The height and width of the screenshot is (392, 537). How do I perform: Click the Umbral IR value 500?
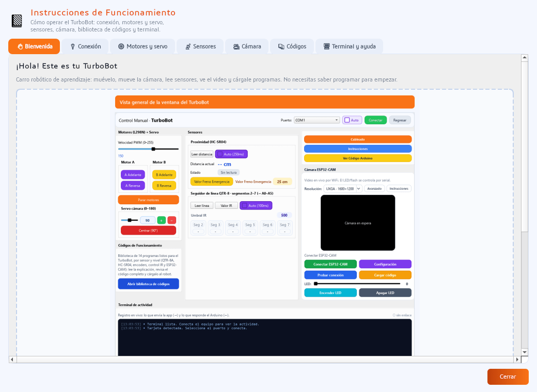(285, 215)
